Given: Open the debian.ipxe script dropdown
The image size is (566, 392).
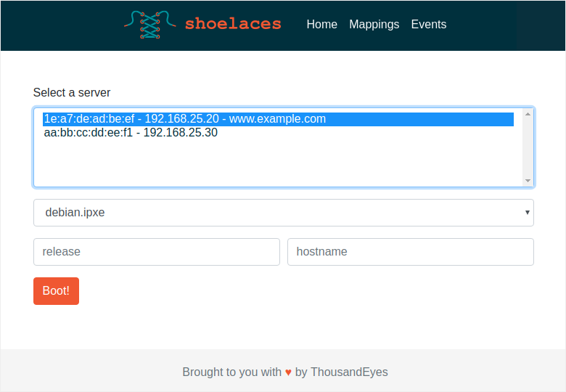Looking at the screenshot, I should pos(283,213).
